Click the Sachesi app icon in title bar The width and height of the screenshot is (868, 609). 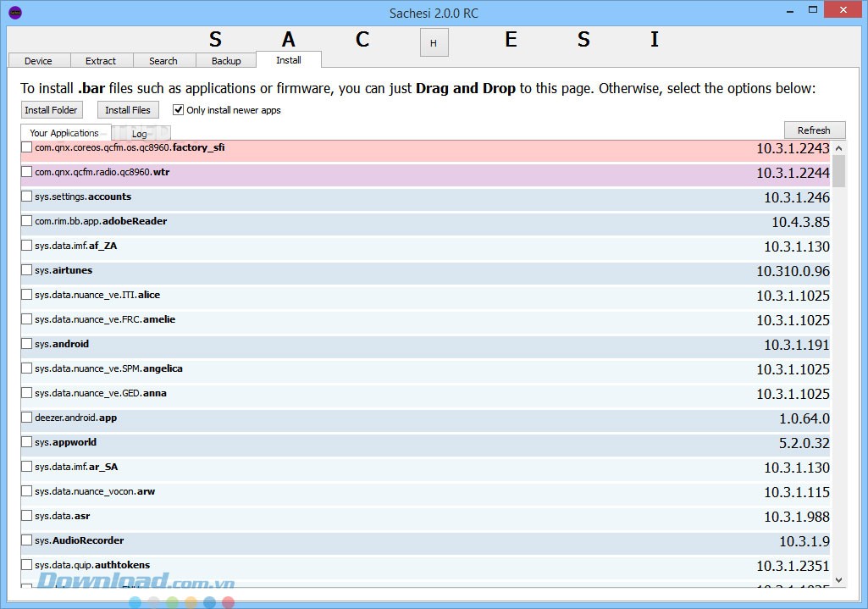pyautogui.click(x=15, y=13)
